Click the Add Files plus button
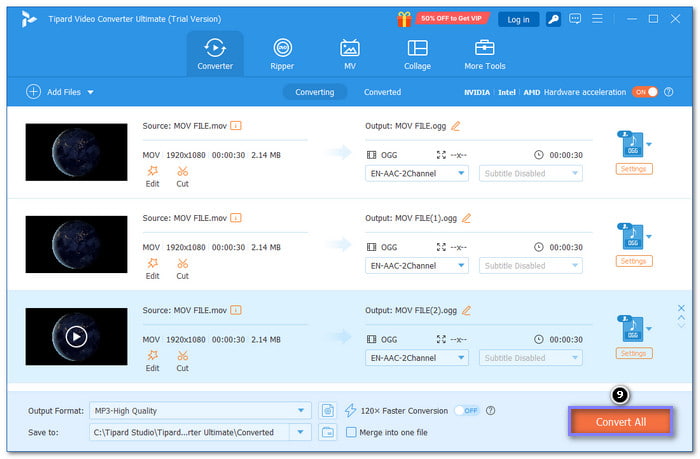This screenshot has width=700, height=459. tap(33, 92)
